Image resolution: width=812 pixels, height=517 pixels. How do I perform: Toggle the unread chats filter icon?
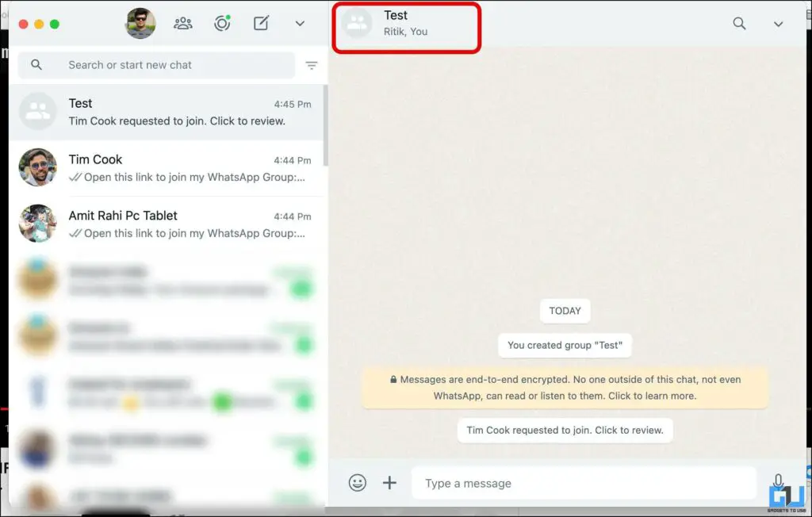(311, 65)
